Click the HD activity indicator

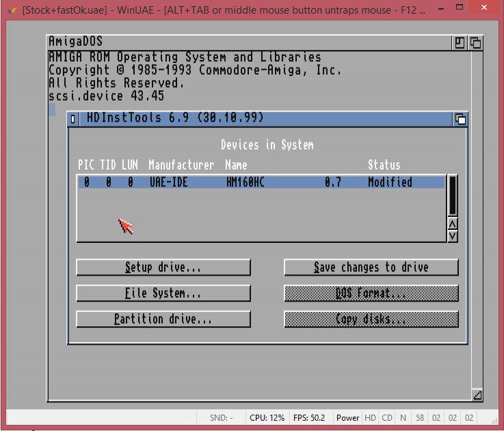(370, 418)
